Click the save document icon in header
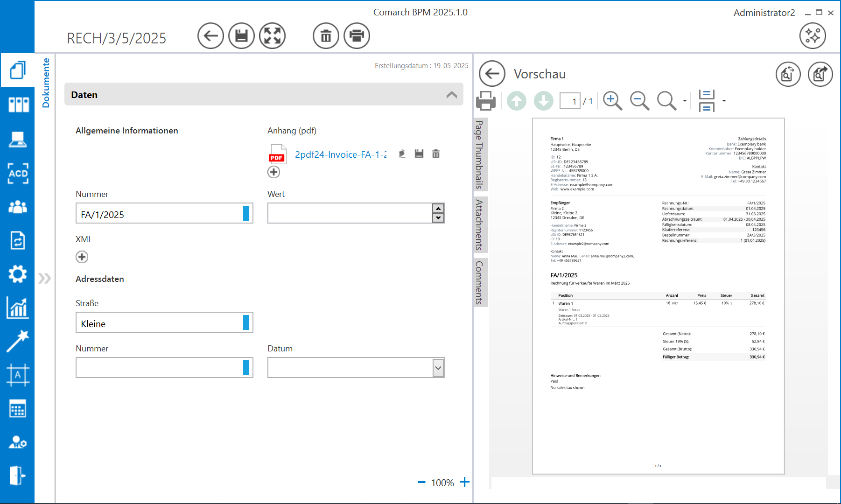841x504 pixels. 241,36
